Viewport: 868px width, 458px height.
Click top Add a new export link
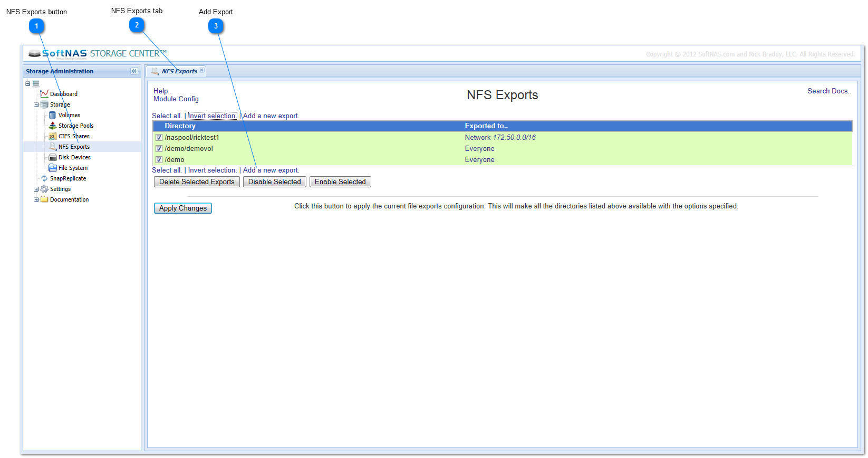click(x=271, y=116)
